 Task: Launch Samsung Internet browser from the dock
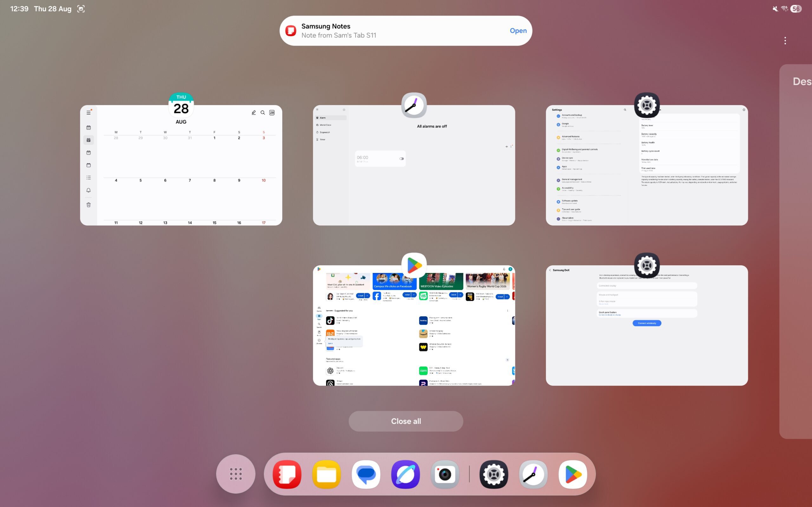click(405, 474)
